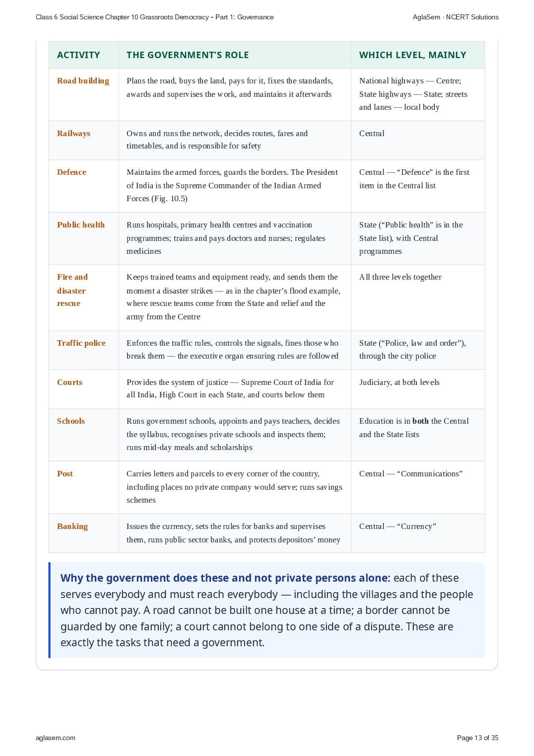Click the chapter title in page header
Image resolution: width=534 pixels, height=756 pixels.
[155, 17]
